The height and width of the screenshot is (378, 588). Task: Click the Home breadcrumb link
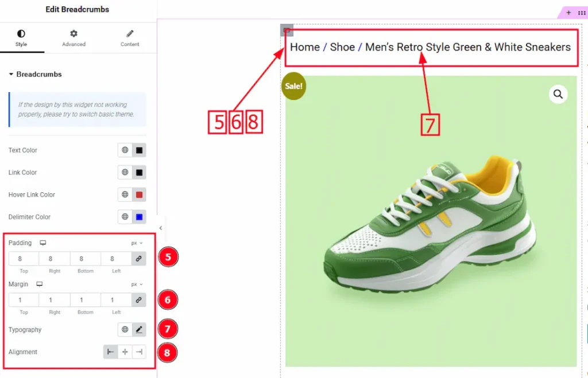coord(304,47)
